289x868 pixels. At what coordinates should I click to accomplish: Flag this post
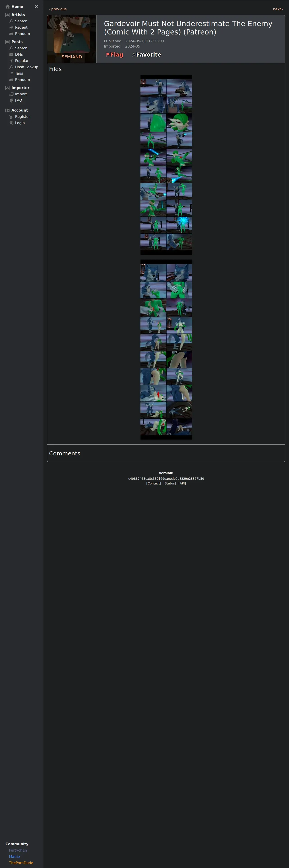pos(114,55)
